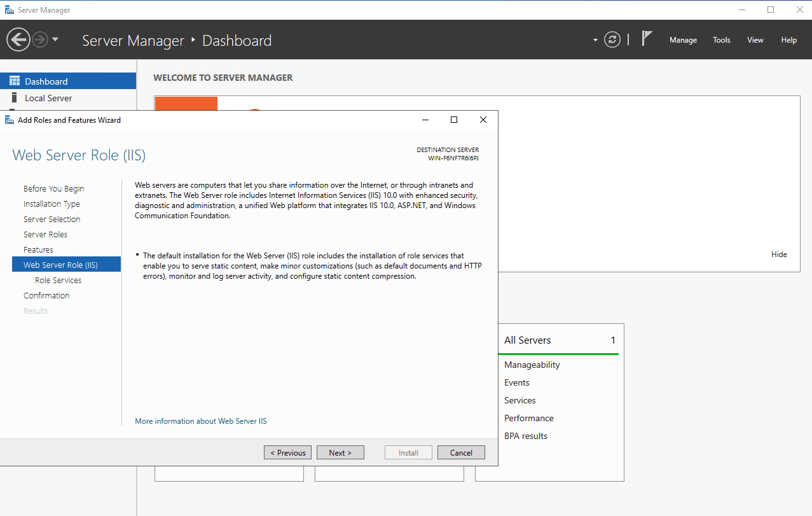
Task: Open the View menu
Action: point(755,40)
